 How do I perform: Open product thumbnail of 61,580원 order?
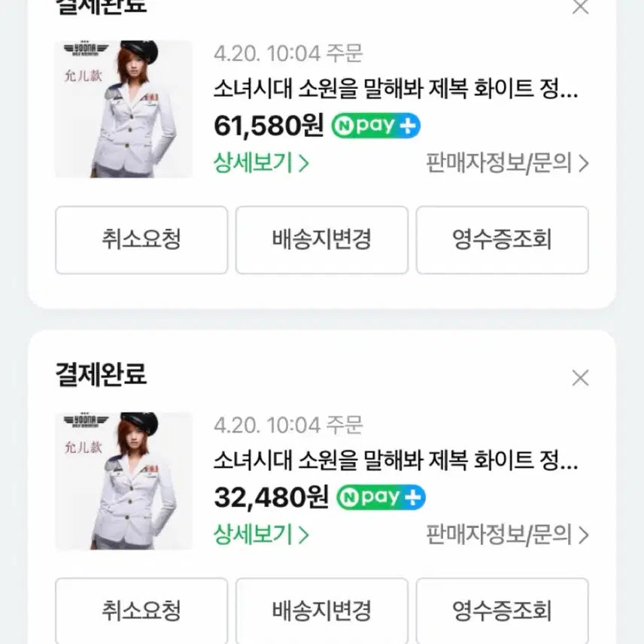click(123, 109)
